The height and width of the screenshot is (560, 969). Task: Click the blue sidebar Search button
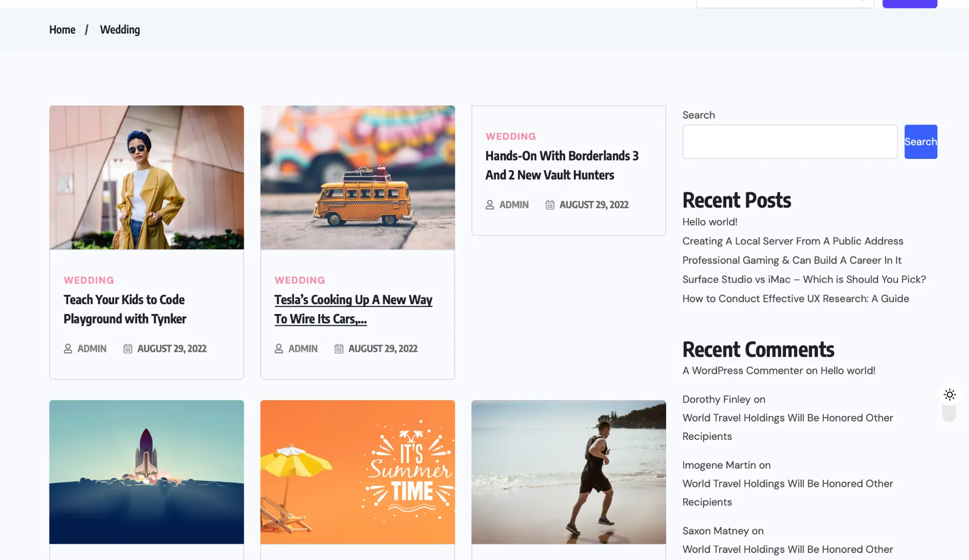tap(920, 142)
